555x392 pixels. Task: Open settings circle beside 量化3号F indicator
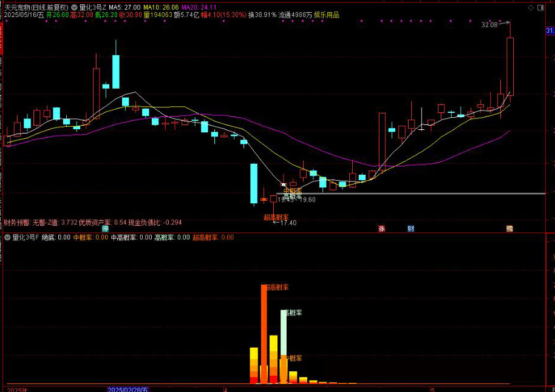(x=7, y=238)
